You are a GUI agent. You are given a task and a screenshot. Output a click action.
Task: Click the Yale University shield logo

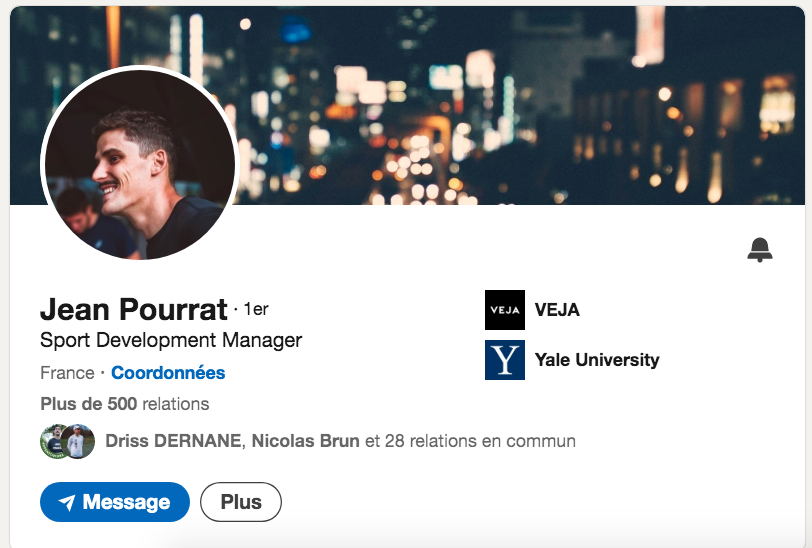pyautogui.click(x=504, y=360)
